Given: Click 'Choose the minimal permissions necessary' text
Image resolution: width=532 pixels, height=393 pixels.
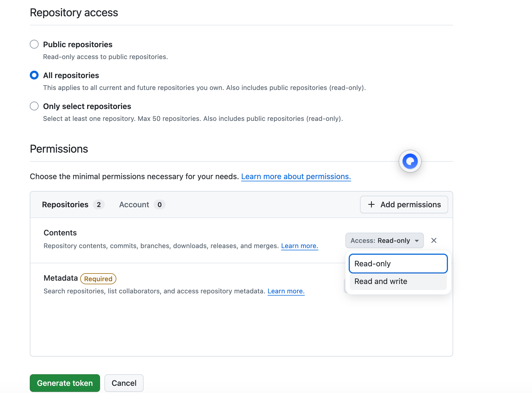Looking at the screenshot, I should (x=134, y=176).
